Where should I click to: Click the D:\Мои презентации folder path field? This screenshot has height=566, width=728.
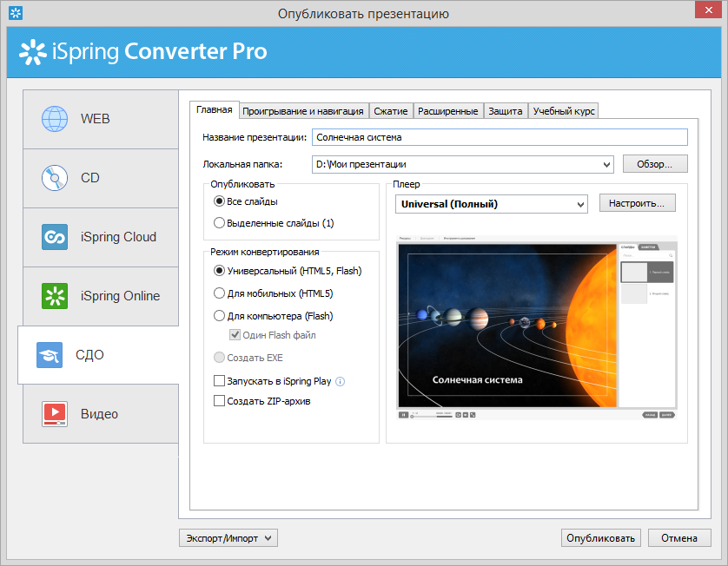[462, 165]
